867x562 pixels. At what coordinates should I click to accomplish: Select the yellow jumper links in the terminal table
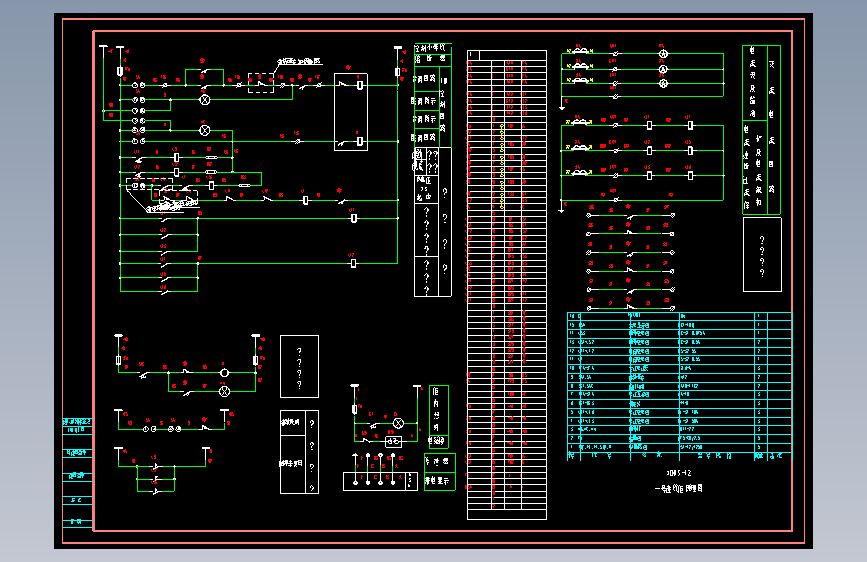[502, 166]
